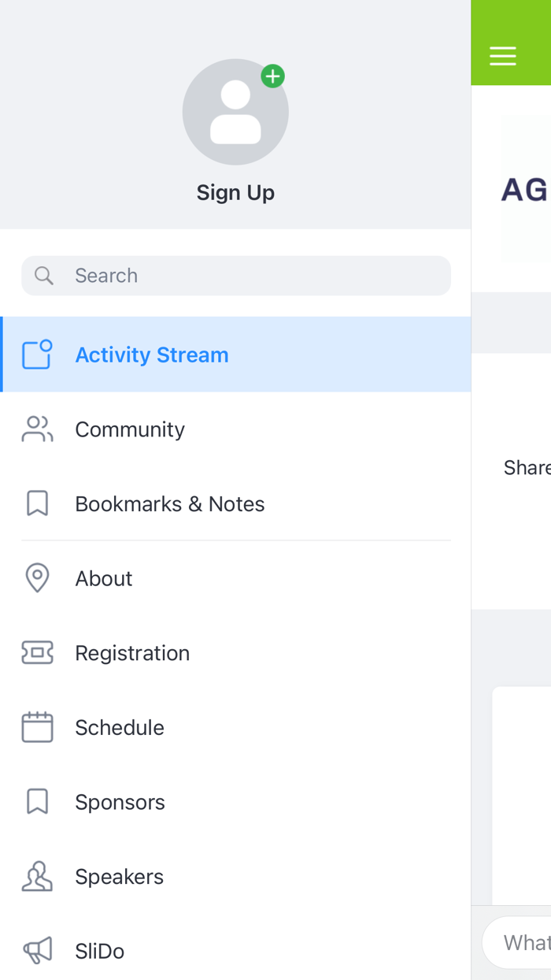The image size is (551, 980).
Task: Click the SliDo megaphone icon
Action: tap(37, 951)
